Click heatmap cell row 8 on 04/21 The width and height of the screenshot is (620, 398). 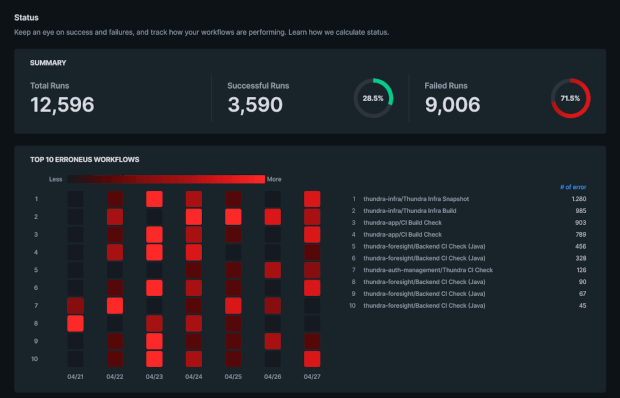76,323
